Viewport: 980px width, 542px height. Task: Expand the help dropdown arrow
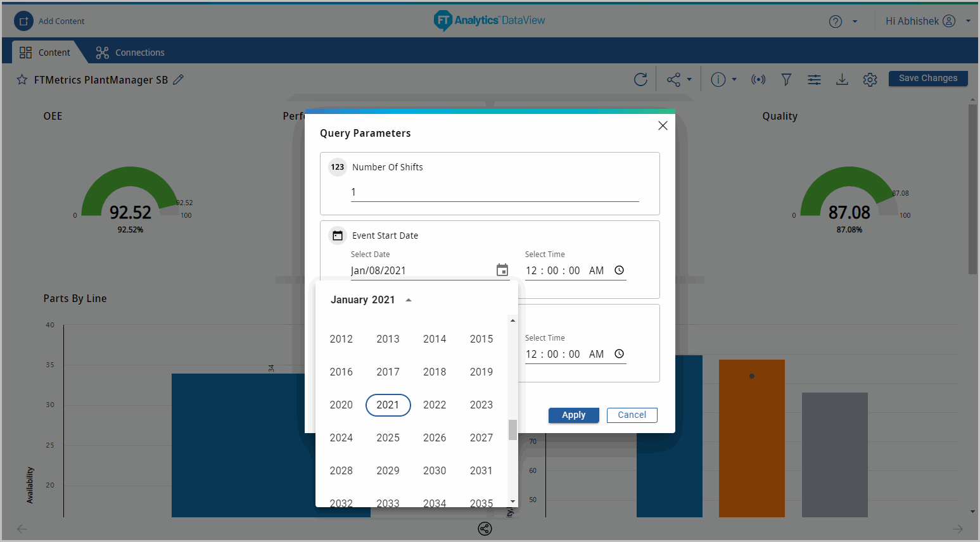(x=855, y=22)
